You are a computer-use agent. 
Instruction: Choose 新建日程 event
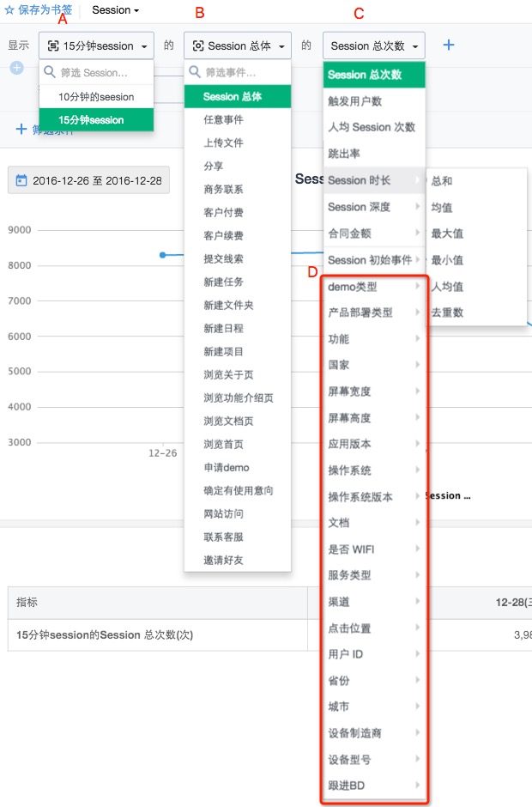click(238, 328)
